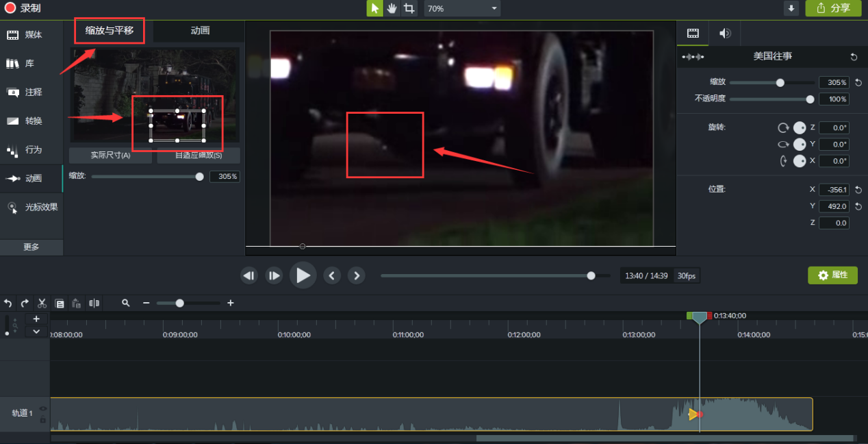Image resolution: width=868 pixels, height=444 pixels.
Task: Open the 光标效果 cursor effects tab
Action: [31, 207]
